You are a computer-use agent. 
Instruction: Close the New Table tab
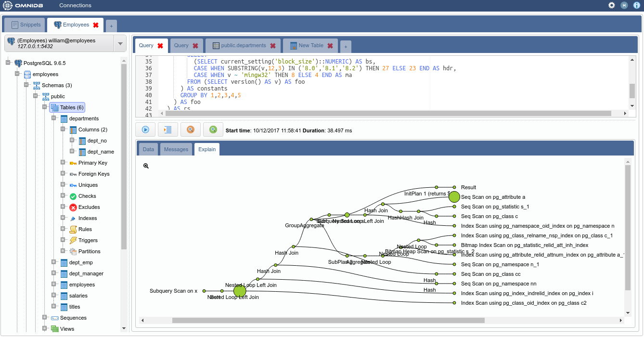pos(330,46)
